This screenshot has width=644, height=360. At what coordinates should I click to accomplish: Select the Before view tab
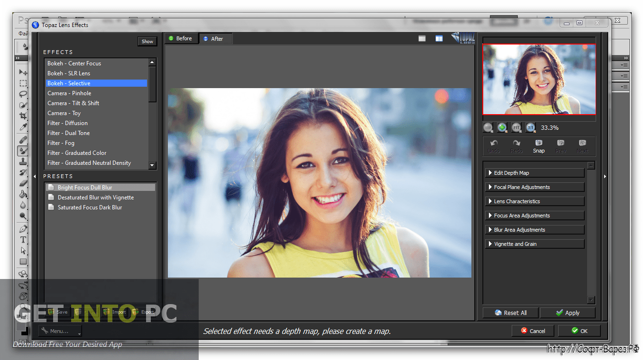pyautogui.click(x=181, y=38)
